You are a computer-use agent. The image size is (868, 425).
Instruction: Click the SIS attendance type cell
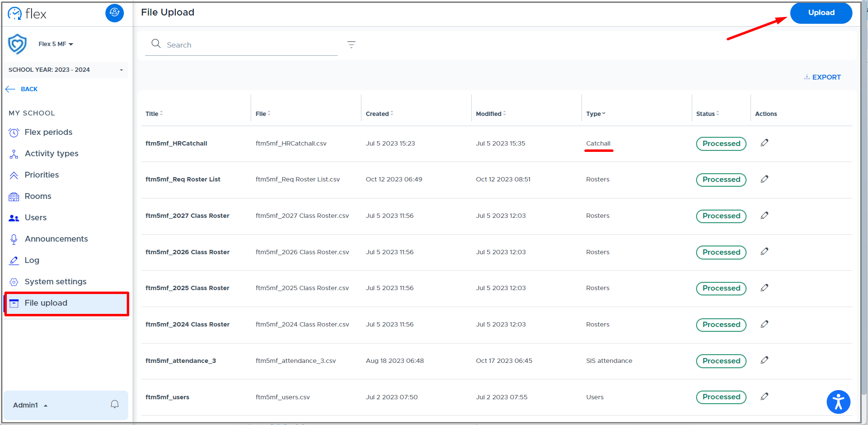coord(609,360)
